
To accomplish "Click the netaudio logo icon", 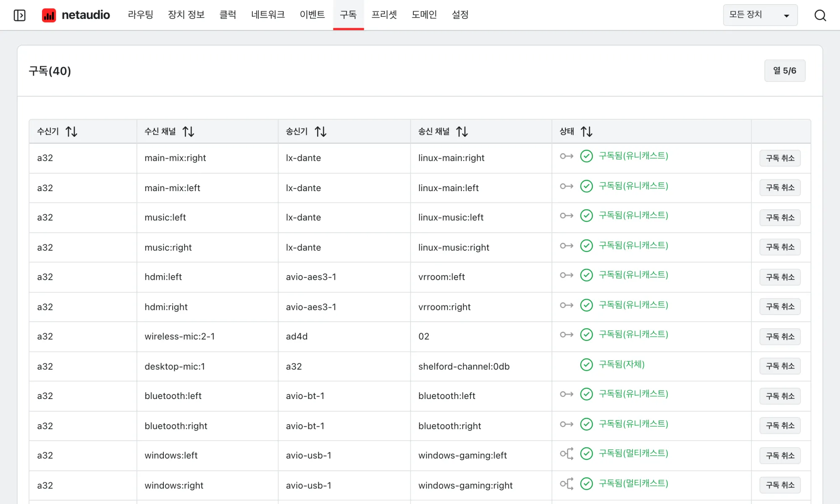I will coord(49,15).
